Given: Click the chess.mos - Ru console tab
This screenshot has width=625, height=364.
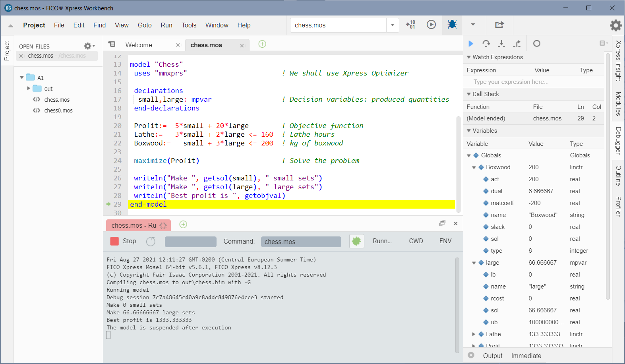Looking at the screenshot, I should click(138, 225).
